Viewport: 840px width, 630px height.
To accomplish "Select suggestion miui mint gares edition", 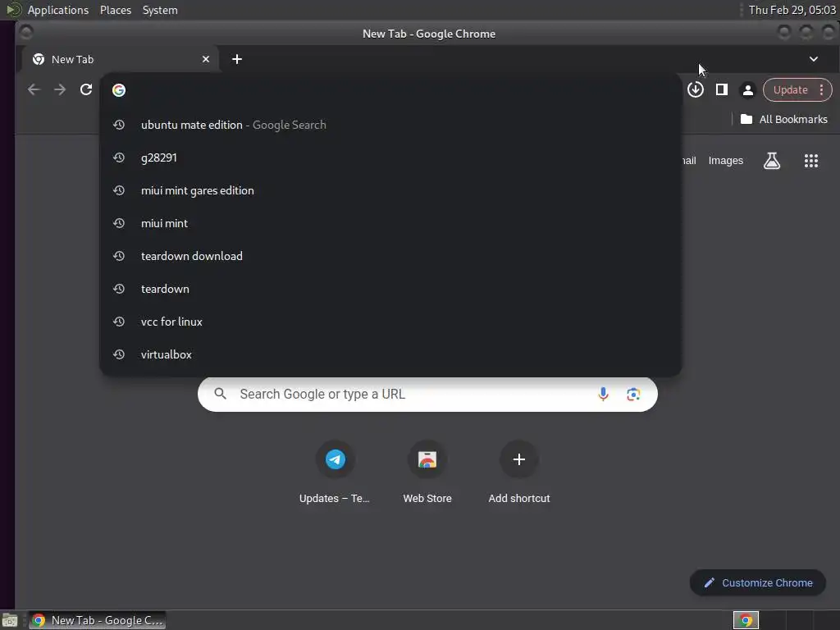I will point(390,190).
